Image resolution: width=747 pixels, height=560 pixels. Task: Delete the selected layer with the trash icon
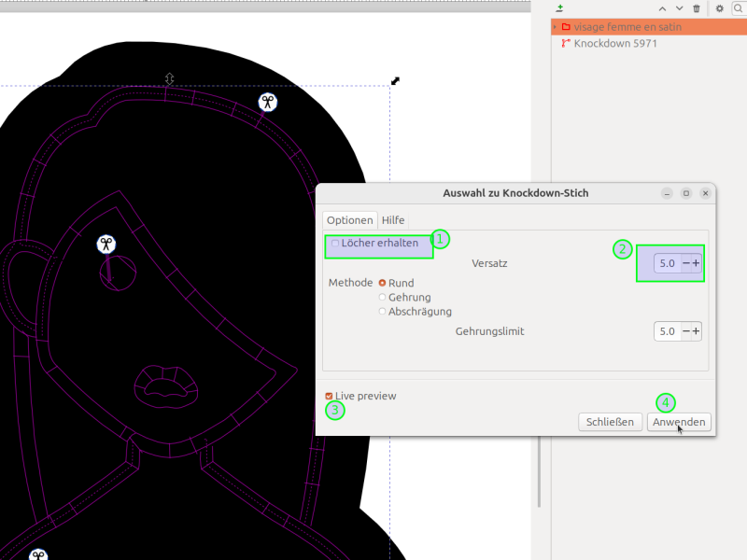(697, 8)
